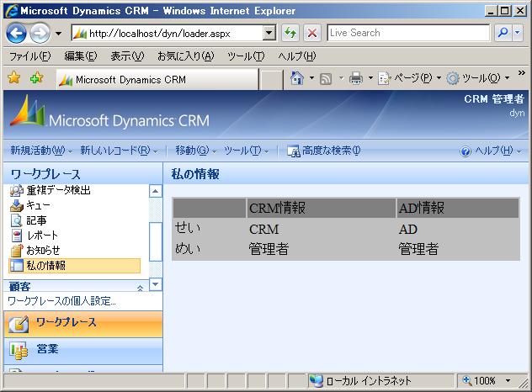Select レポート in the workplace list
This screenshot has width=532, height=392.
(x=34, y=236)
